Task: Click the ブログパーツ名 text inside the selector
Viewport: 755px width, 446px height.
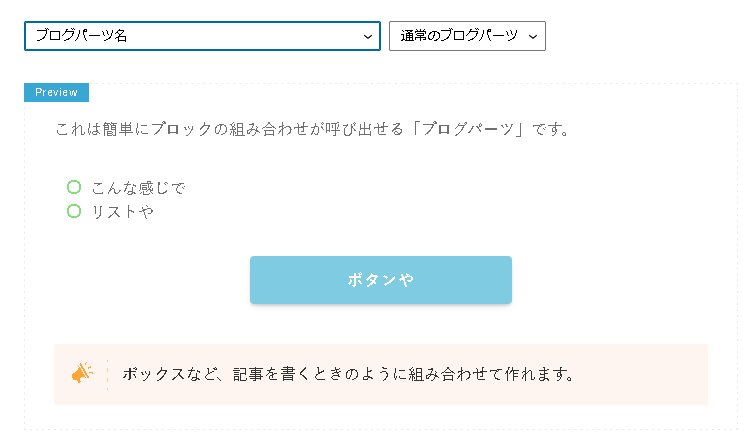Action: [81, 36]
